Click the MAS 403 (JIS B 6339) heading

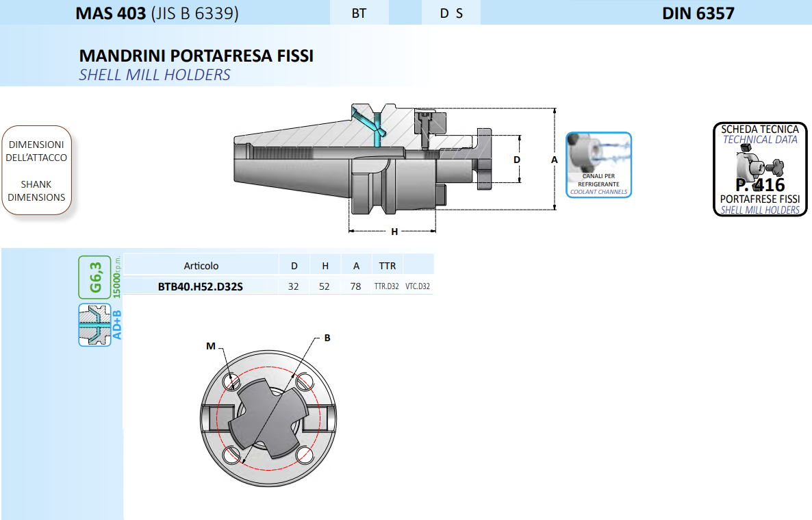tap(157, 13)
